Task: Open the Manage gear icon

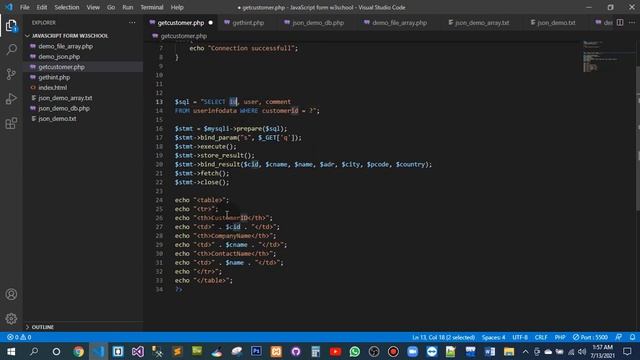Action: [x=11, y=318]
